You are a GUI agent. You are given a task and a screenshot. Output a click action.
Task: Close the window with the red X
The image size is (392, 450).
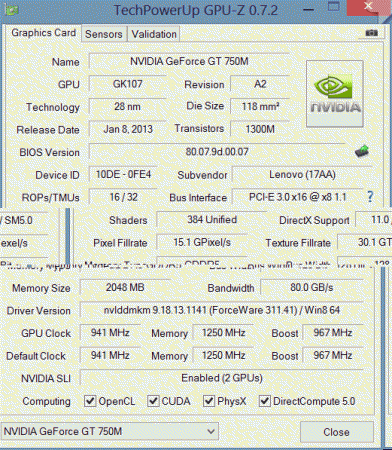tap(368, 7)
